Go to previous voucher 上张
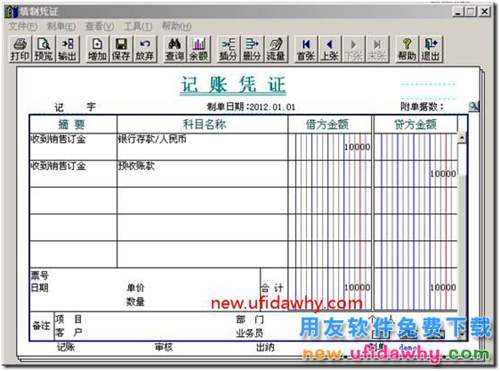The image size is (500, 371). coord(330,49)
